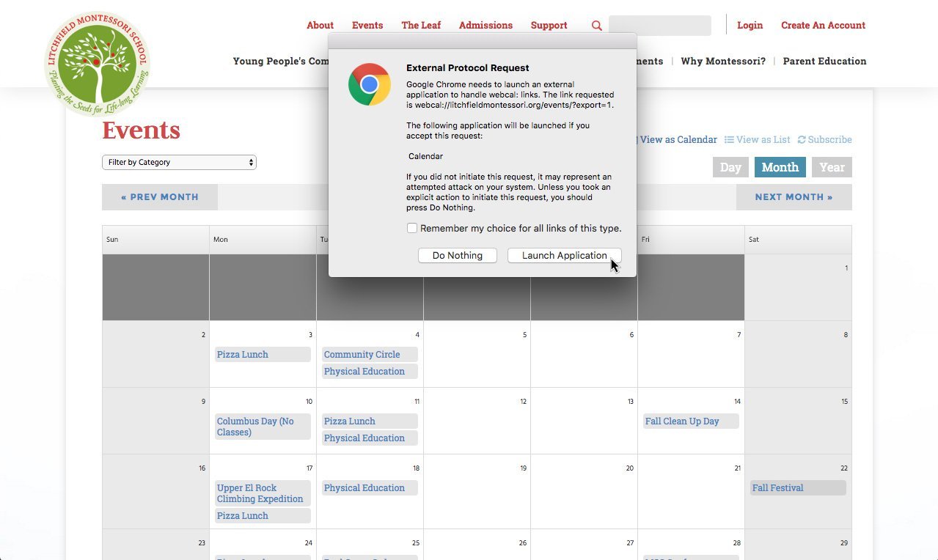The width and height of the screenshot is (938, 560).
Task: Click the Litchfield Montessori School logo
Action: tap(97, 65)
